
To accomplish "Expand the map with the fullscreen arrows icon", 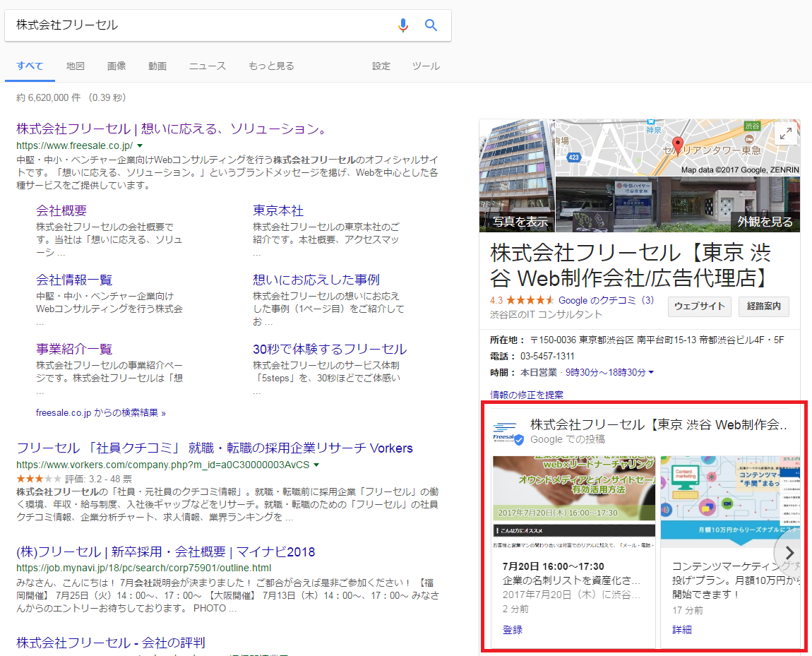I will click(786, 133).
